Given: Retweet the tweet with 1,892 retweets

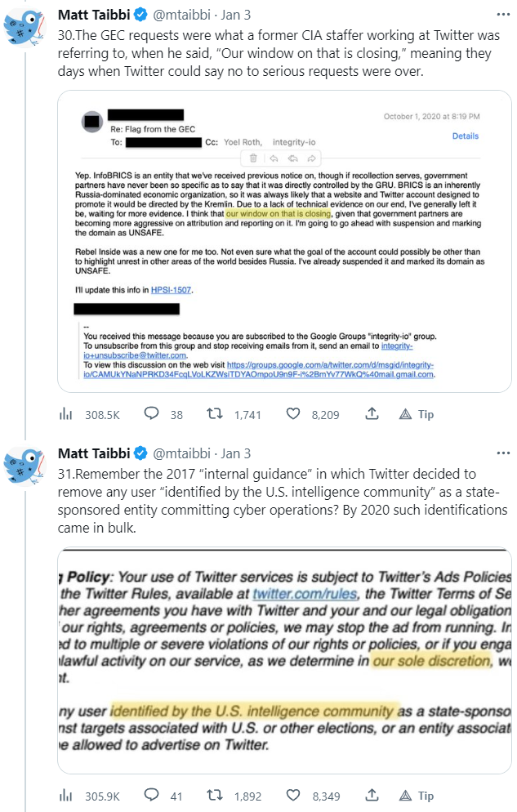Looking at the screenshot, I should tap(216, 795).
